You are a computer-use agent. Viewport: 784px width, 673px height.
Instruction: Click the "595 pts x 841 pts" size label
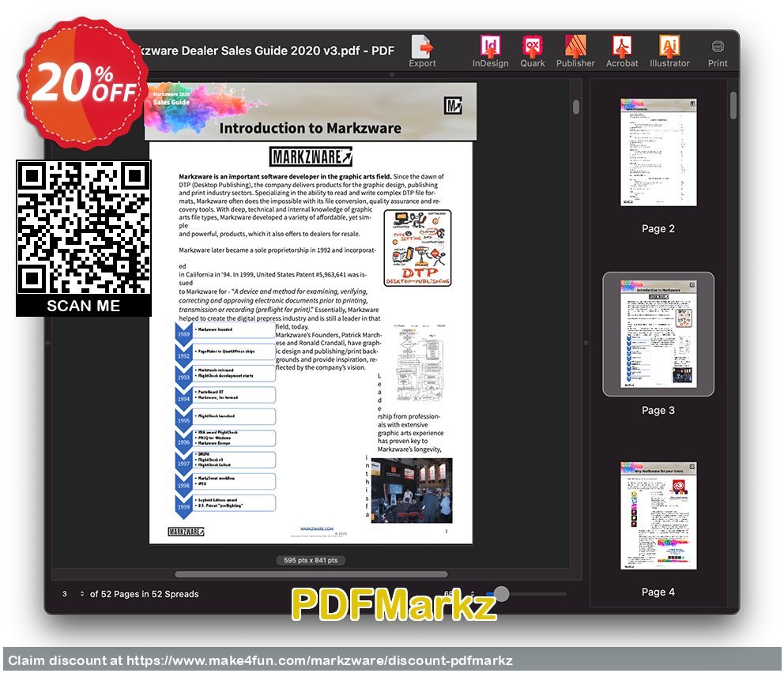311,560
